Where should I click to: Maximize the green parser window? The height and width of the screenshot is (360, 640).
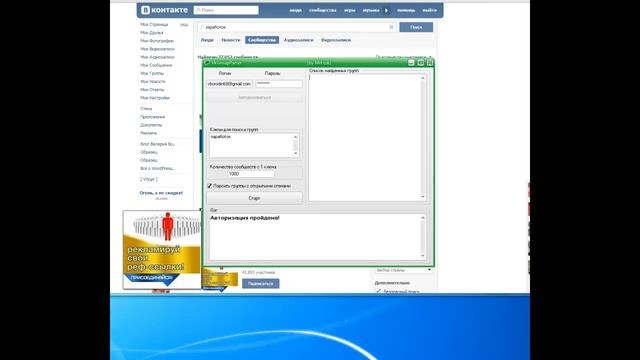point(420,62)
